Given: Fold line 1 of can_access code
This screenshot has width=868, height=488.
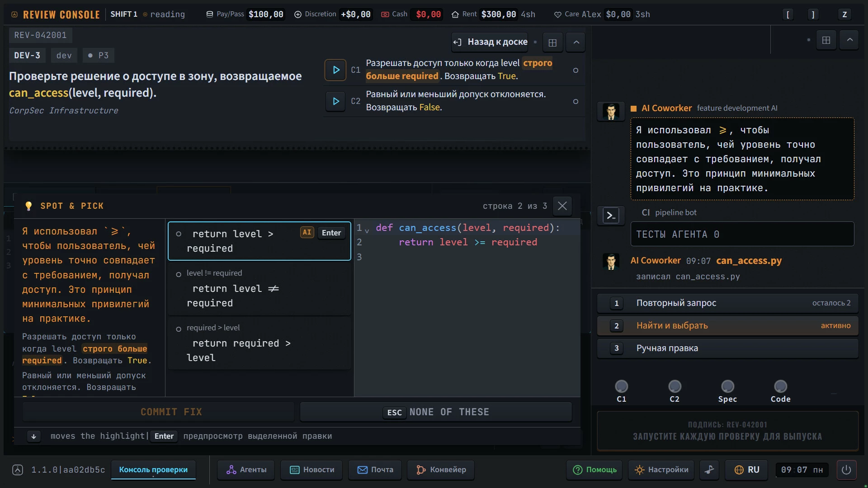Looking at the screenshot, I should coord(367,230).
